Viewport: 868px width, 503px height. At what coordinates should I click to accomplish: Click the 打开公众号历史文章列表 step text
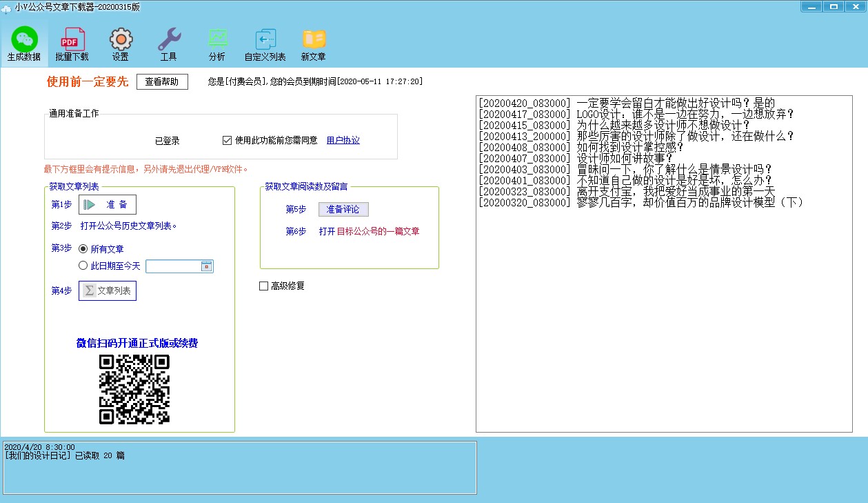click(x=129, y=226)
